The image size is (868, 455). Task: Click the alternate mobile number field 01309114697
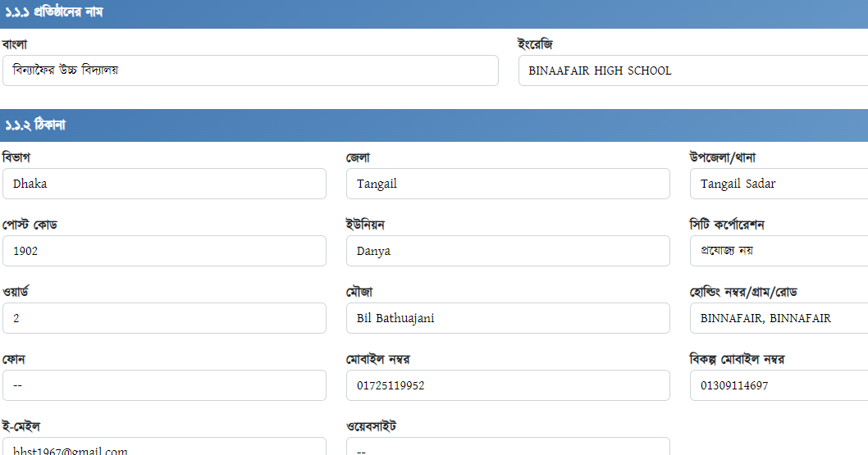click(x=779, y=385)
